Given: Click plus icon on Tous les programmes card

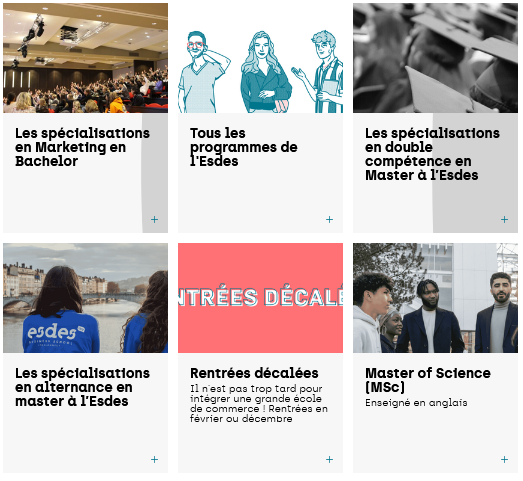Looking at the screenshot, I should (330, 220).
